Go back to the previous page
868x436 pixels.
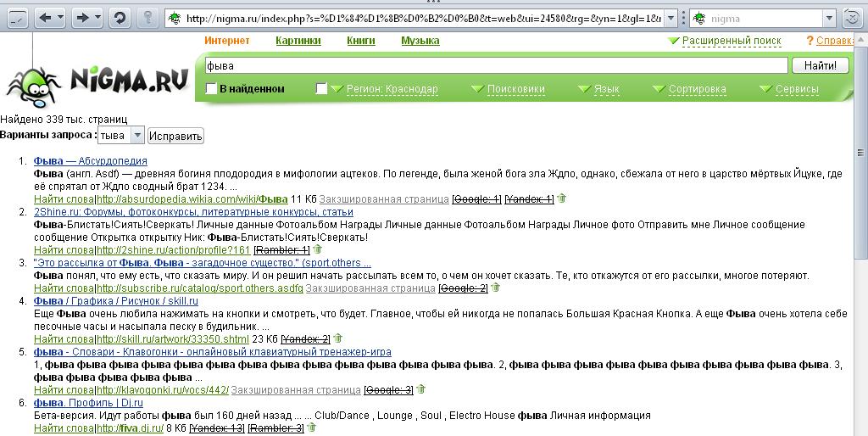pyautogui.click(x=46, y=19)
